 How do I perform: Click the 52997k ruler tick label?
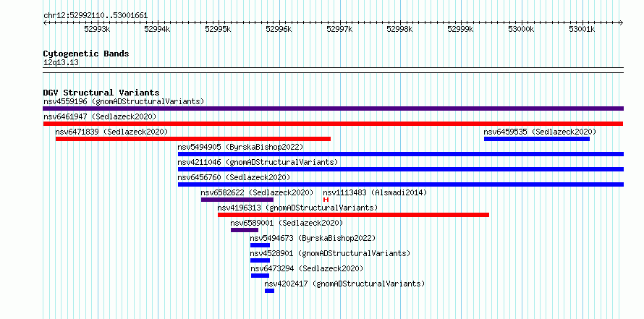coord(339,29)
